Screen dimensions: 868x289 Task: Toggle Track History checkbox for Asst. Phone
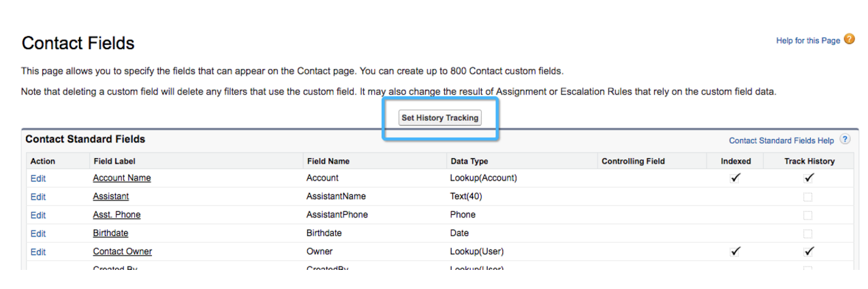pos(808,215)
